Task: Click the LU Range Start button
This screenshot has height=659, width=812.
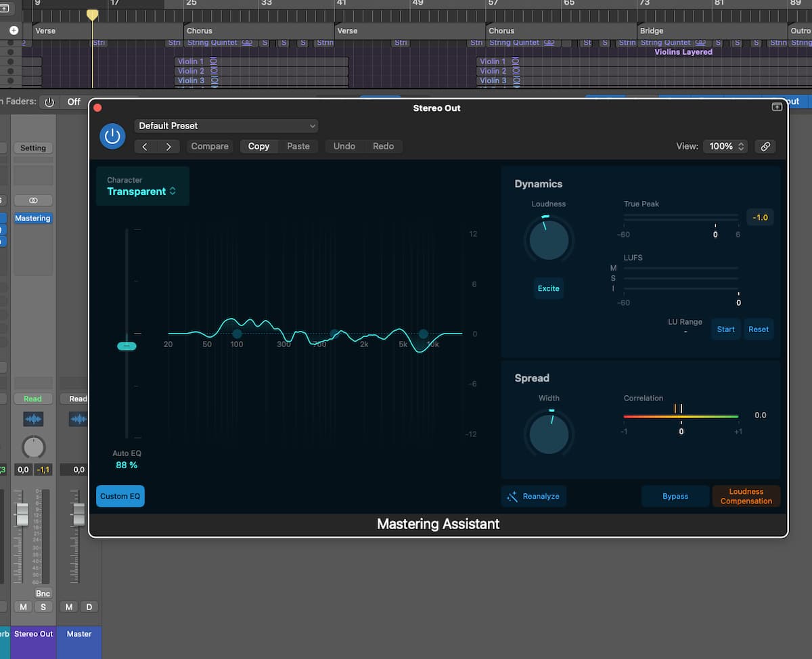Action: pos(726,329)
